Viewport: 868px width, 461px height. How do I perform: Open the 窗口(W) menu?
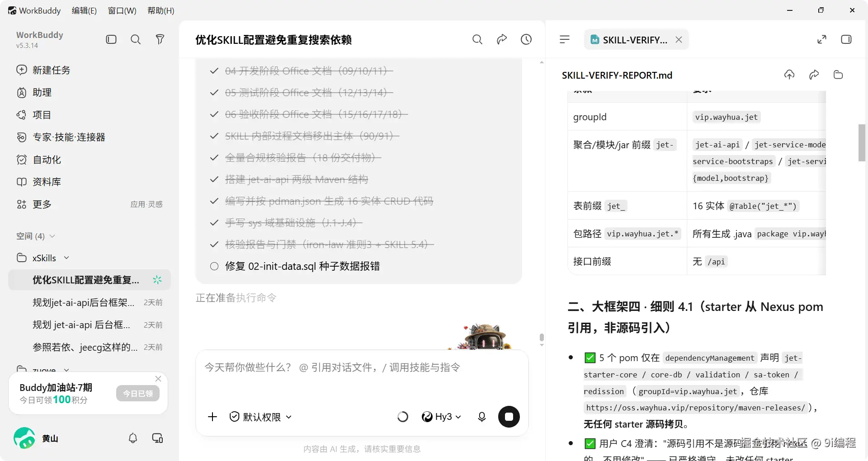pos(122,10)
